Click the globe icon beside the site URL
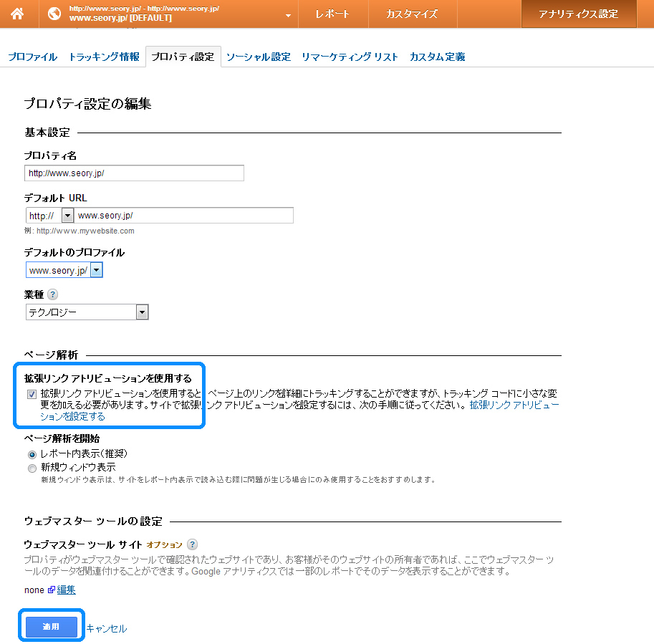The height and width of the screenshot is (644, 654). (x=54, y=14)
